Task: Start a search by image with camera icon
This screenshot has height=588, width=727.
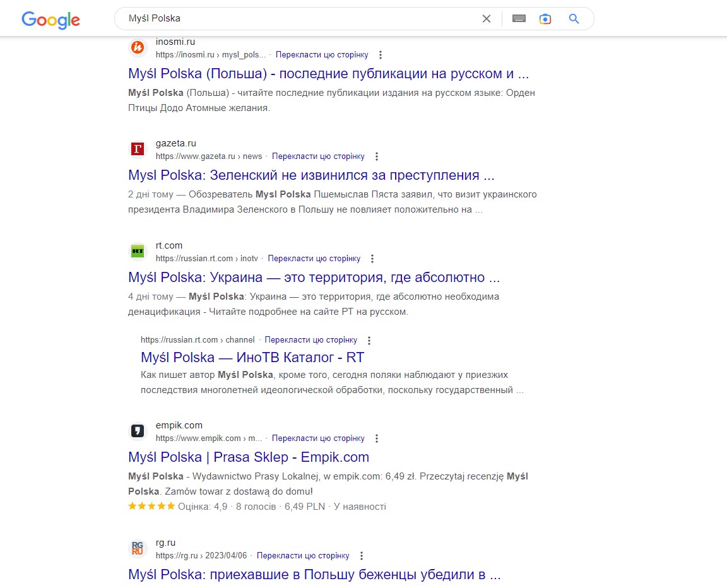Action: (x=545, y=18)
